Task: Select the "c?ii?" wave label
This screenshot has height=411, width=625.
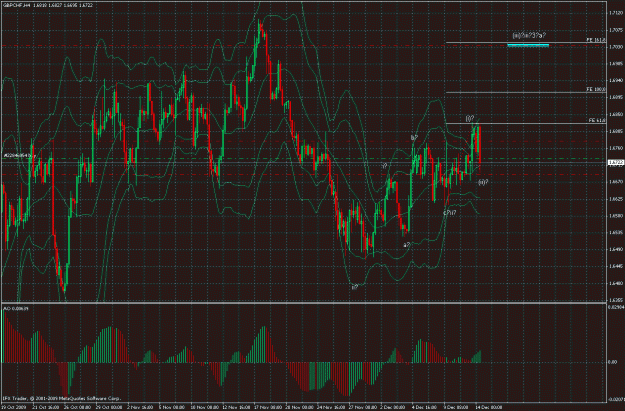Action: [450, 213]
